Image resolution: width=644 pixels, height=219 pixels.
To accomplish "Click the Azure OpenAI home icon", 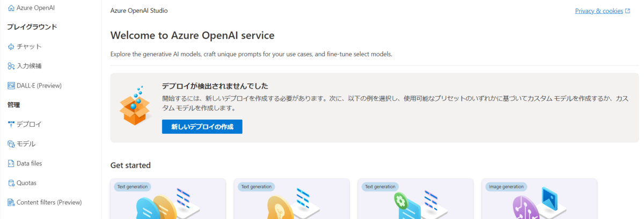I will (11, 9).
